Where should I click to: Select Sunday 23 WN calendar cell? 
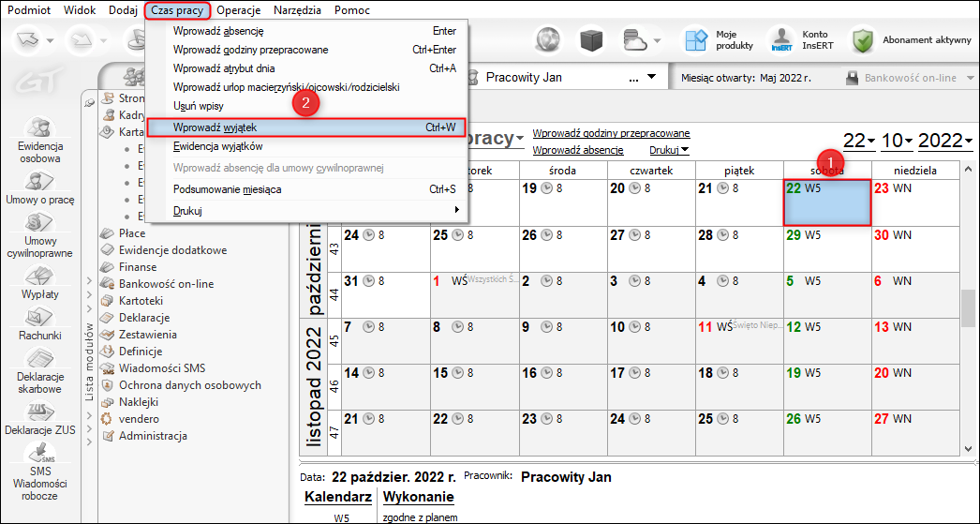point(915,202)
